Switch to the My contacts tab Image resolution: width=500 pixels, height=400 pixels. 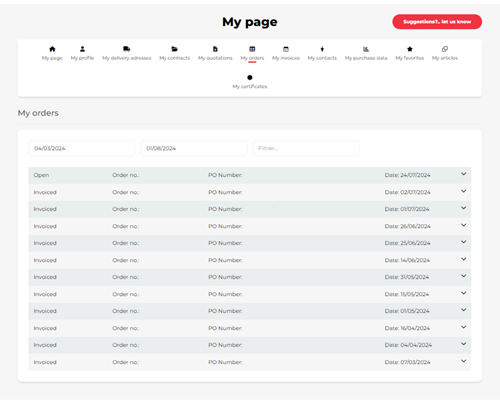click(322, 53)
